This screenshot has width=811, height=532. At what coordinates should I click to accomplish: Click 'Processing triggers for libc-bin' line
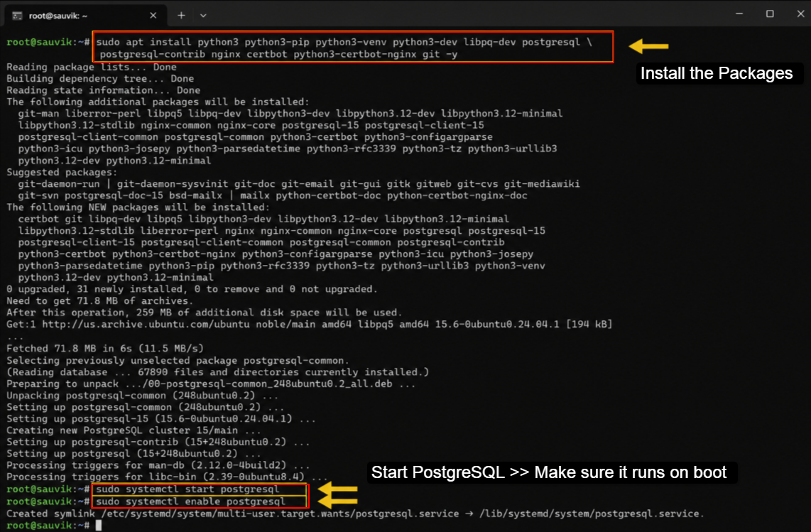click(167, 477)
